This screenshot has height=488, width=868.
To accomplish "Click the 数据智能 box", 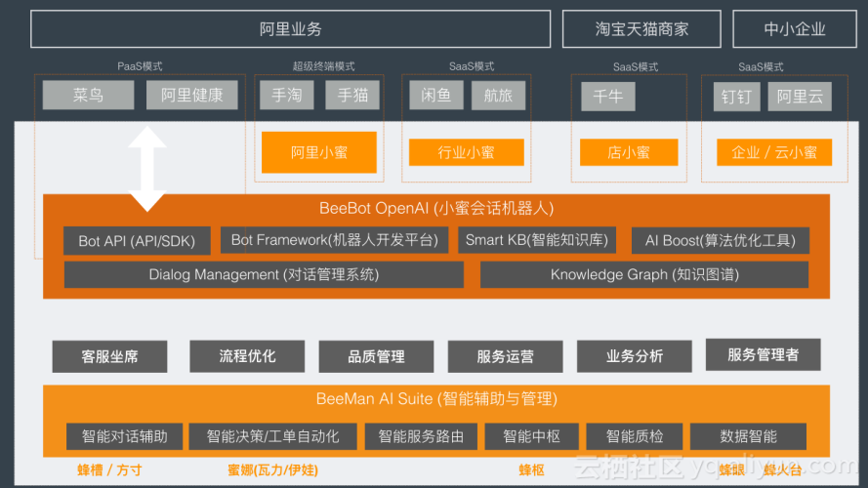I will point(749,436).
